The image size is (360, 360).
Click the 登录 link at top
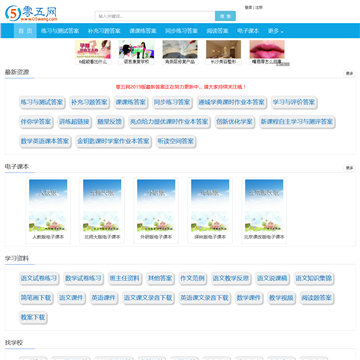coord(248,7)
